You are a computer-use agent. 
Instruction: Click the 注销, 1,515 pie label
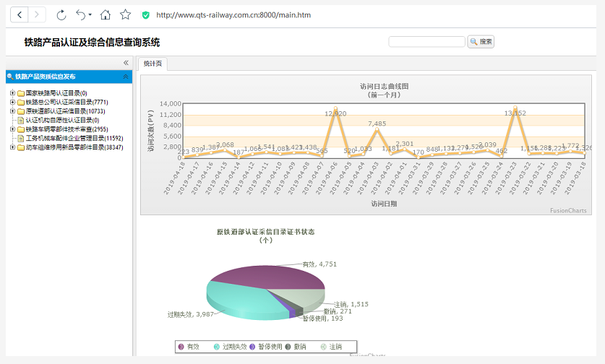351,304
